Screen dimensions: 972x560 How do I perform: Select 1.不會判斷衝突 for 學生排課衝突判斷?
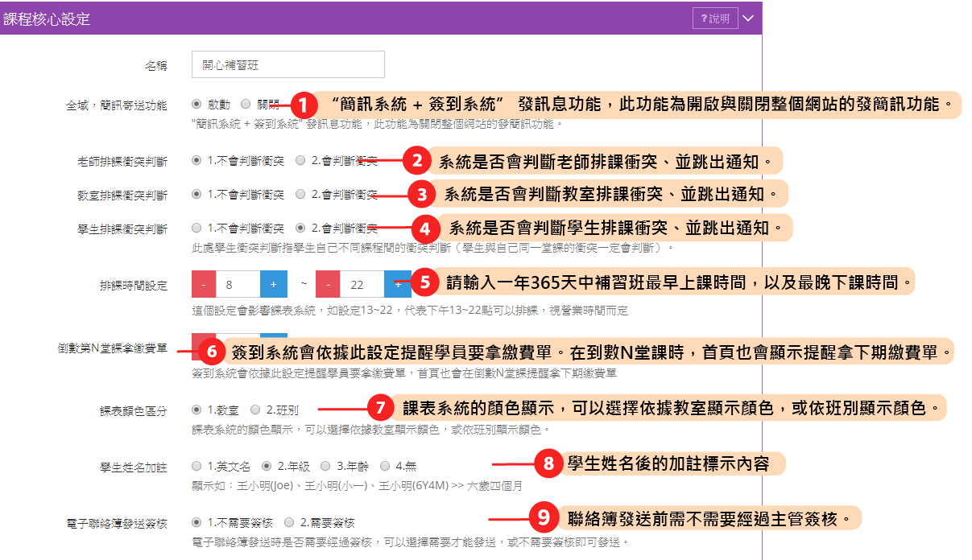point(197,228)
